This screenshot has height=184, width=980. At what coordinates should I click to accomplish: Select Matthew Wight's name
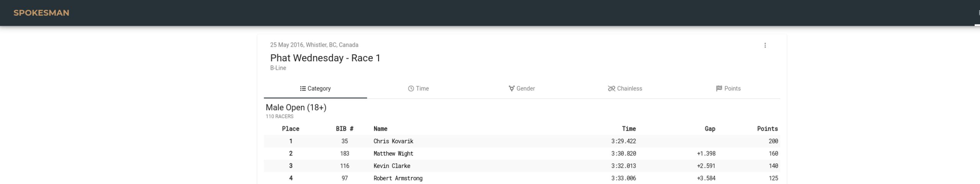[x=393, y=153]
